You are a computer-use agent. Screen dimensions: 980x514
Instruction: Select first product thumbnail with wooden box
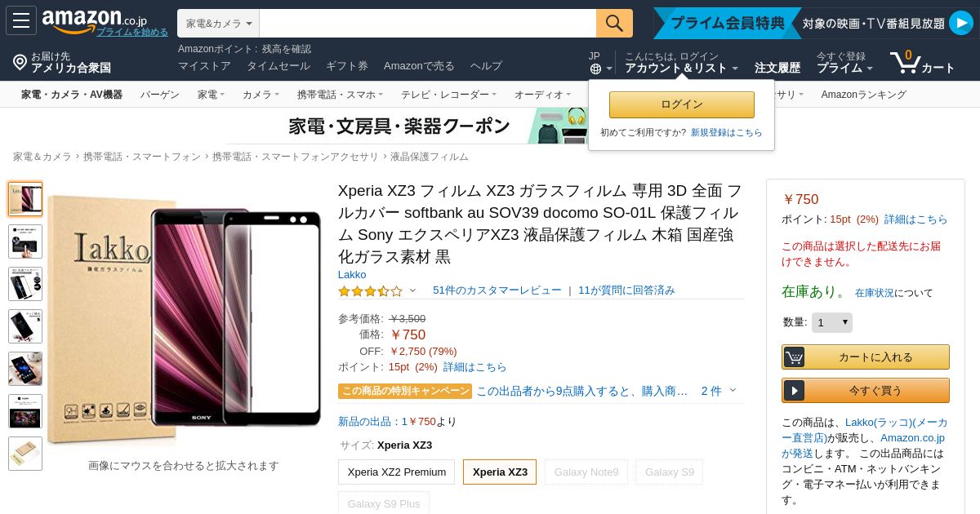25,199
